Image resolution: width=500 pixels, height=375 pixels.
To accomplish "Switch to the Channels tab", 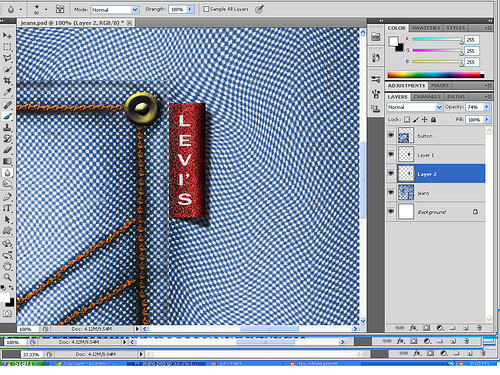I will pos(427,97).
